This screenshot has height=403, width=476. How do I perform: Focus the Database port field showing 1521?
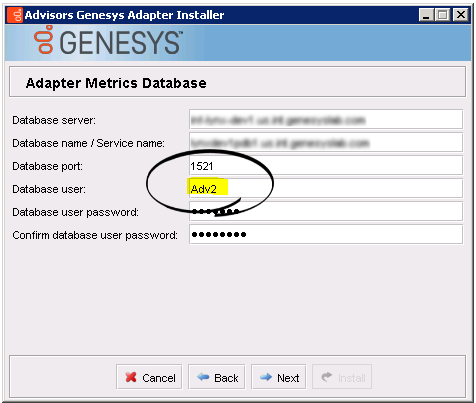326,166
